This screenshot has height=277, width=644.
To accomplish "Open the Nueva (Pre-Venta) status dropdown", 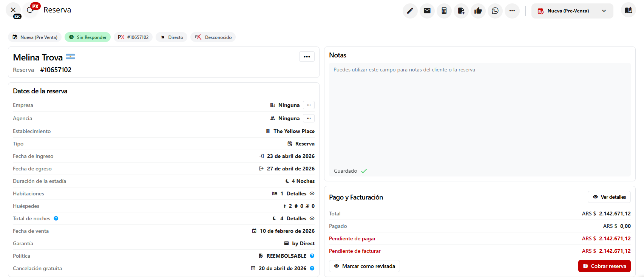I will (572, 11).
